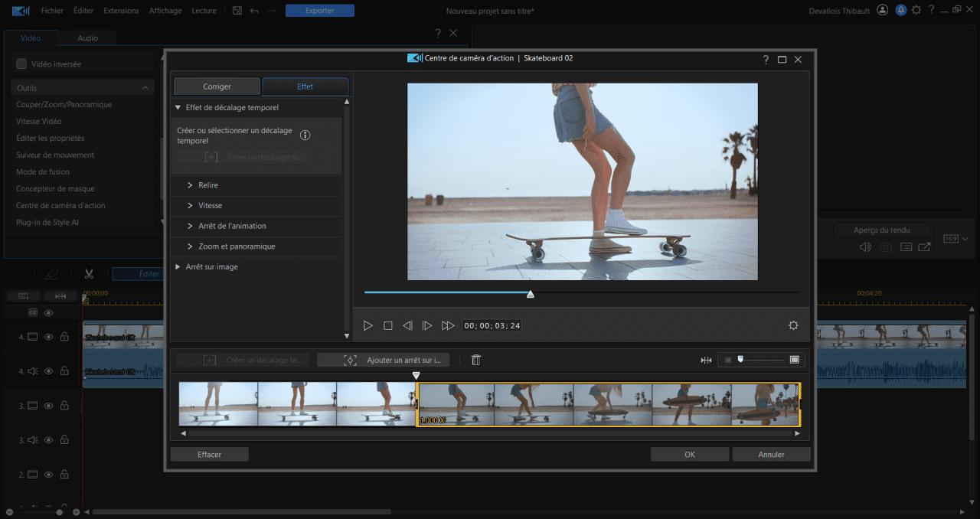Screen dimensions: 980x519
Task: Open the settings gear in the preview player
Action: (x=792, y=325)
